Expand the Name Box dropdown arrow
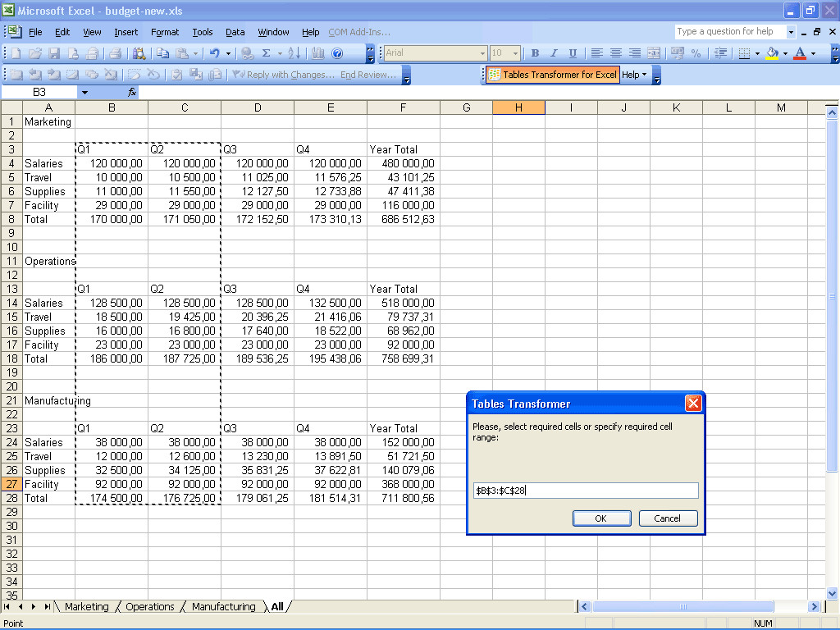Image resolution: width=840 pixels, height=630 pixels. (x=84, y=92)
